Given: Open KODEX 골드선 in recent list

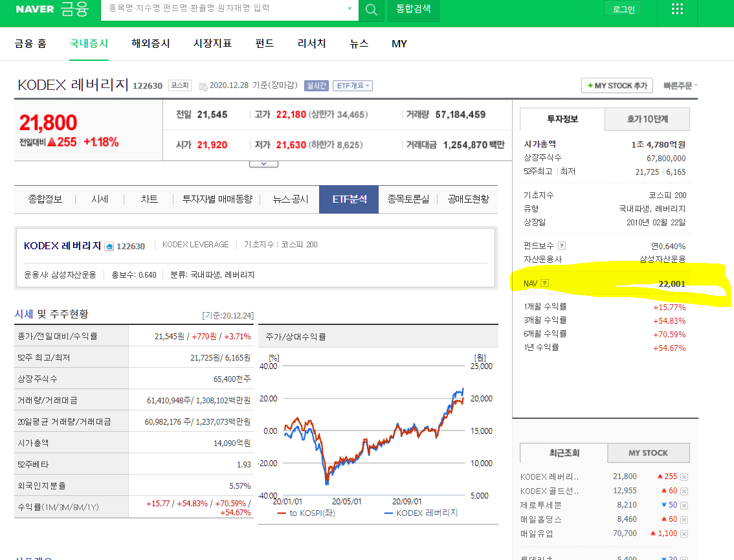Looking at the screenshot, I should pyautogui.click(x=550, y=491).
